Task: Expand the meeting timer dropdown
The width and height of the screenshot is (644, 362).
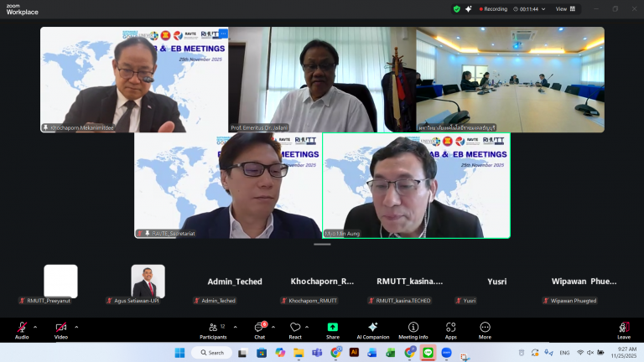Action: [x=543, y=9]
